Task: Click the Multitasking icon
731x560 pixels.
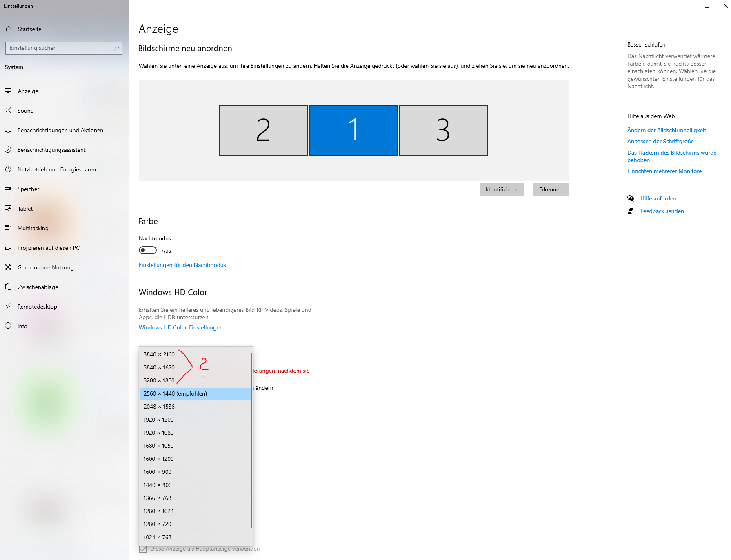Action: click(8, 228)
